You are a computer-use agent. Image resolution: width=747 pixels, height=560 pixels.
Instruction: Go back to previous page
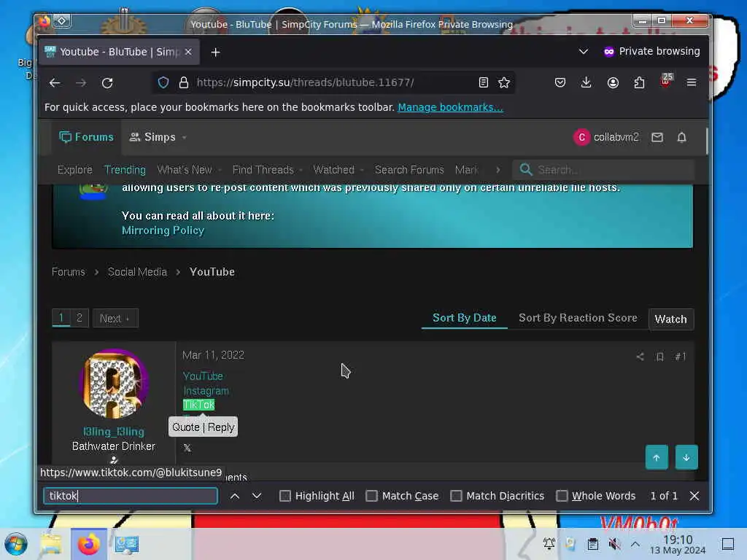tap(55, 83)
